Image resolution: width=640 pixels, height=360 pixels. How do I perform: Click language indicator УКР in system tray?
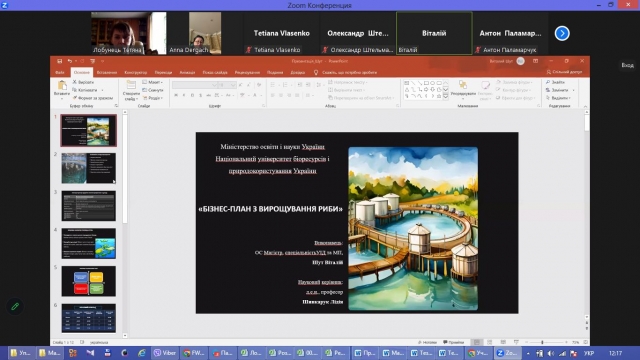(589, 353)
